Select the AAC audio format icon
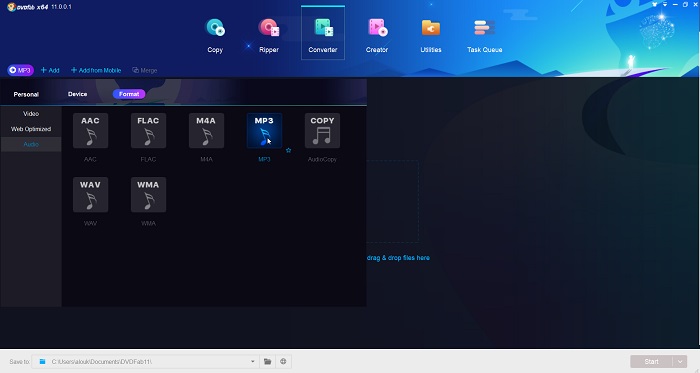 point(90,130)
